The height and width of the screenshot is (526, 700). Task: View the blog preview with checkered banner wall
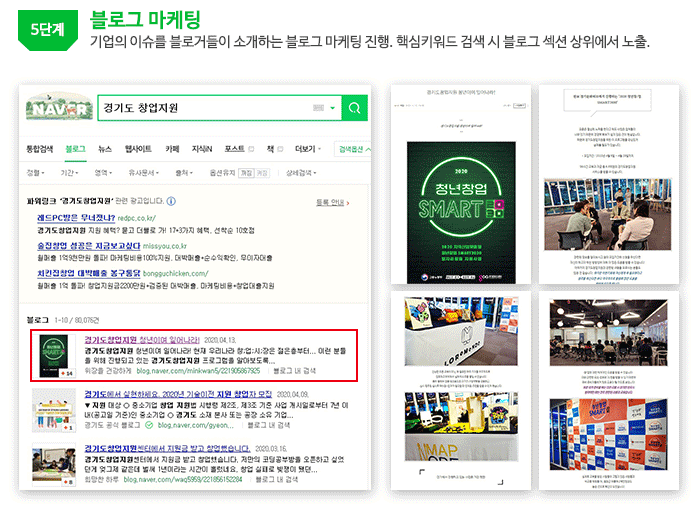(x=608, y=391)
